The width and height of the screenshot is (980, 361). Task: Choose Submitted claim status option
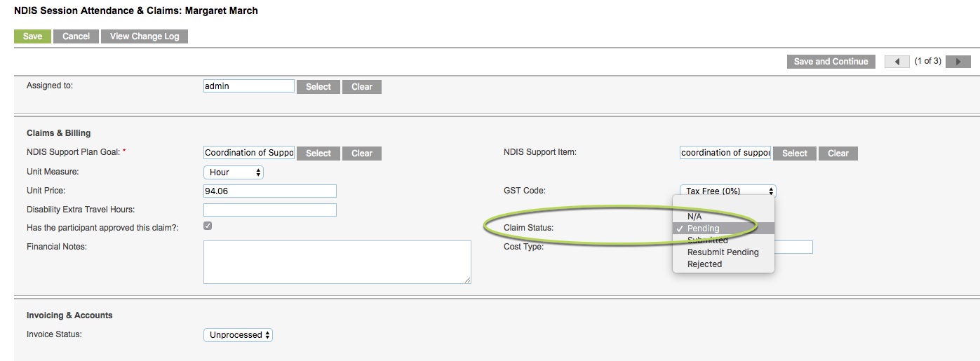(723, 240)
